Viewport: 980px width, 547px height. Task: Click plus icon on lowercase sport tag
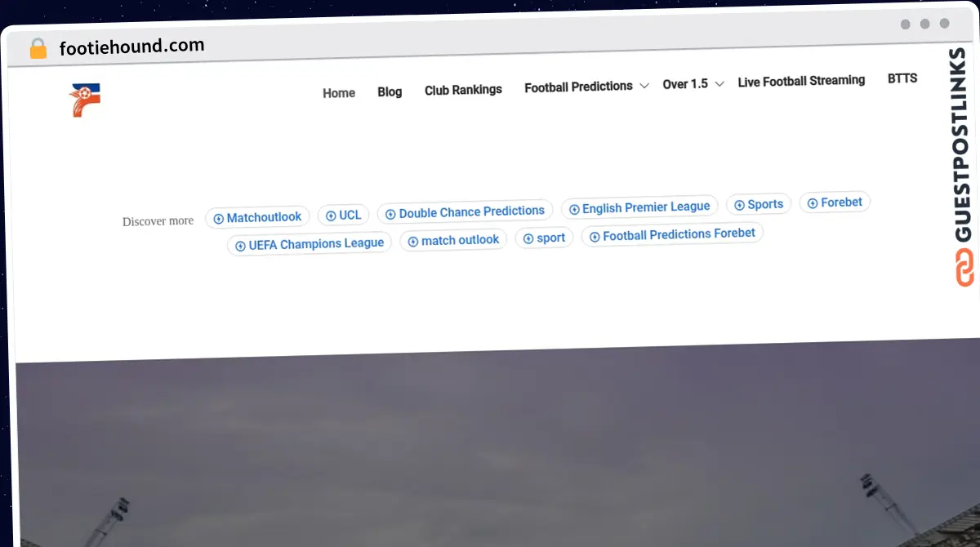(528, 238)
